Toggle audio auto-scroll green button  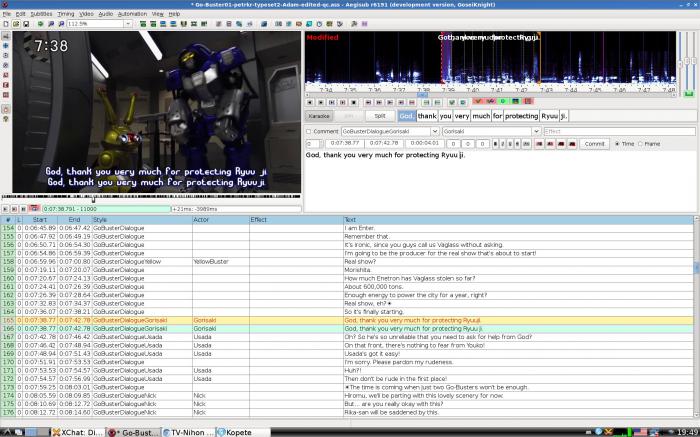(x=503, y=101)
